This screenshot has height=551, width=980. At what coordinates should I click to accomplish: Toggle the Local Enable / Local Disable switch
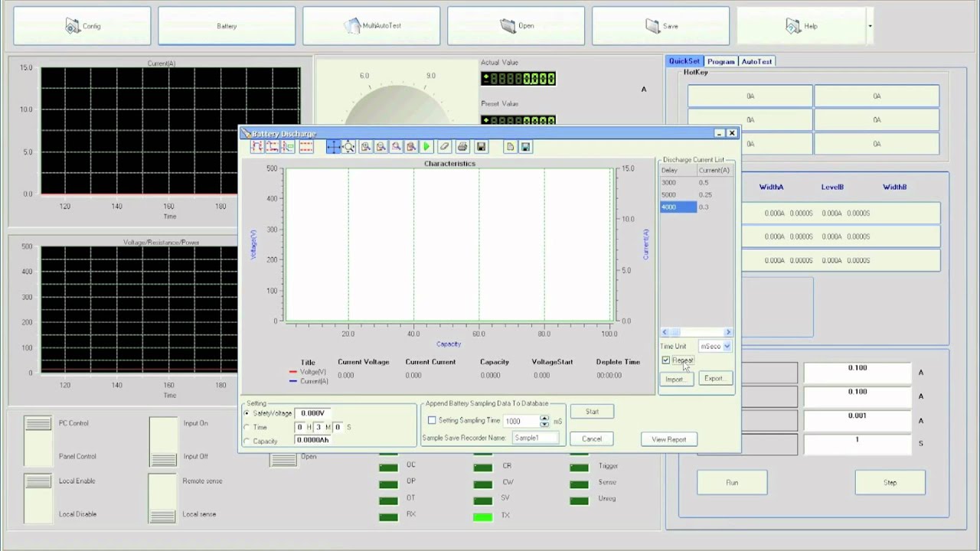tap(38, 498)
